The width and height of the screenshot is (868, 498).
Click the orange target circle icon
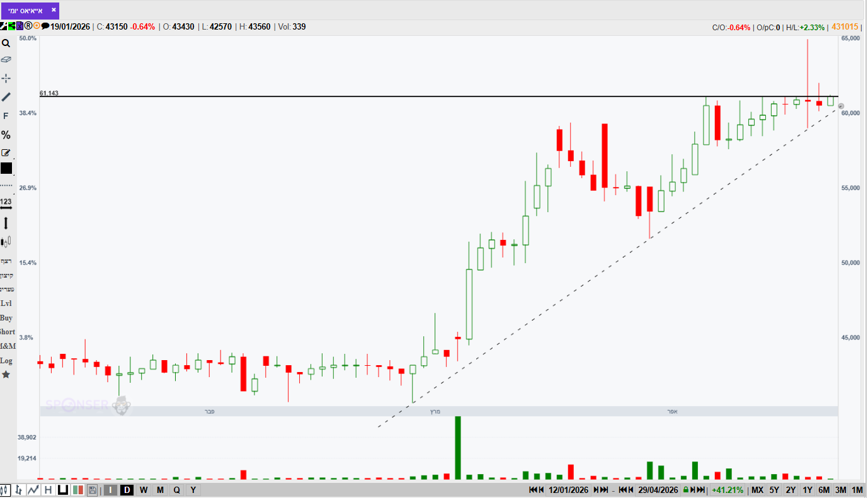(37, 26)
